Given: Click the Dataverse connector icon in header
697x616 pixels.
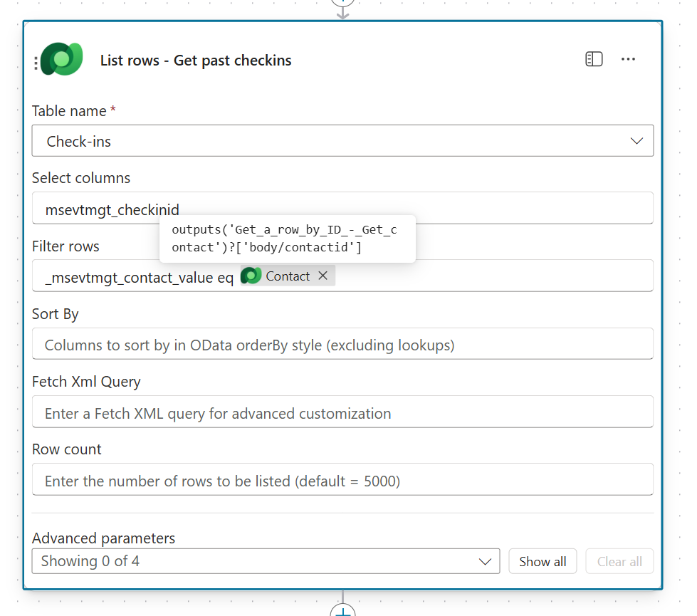Looking at the screenshot, I should point(62,60).
